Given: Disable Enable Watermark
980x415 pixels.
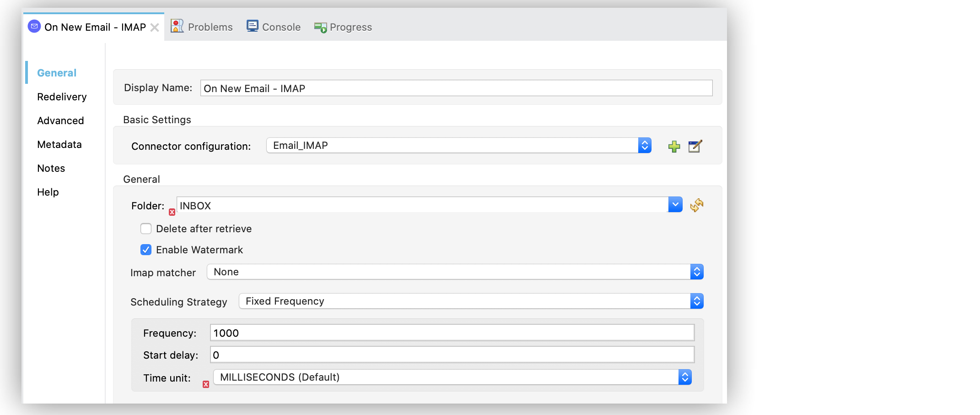Looking at the screenshot, I should coord(145,250).
